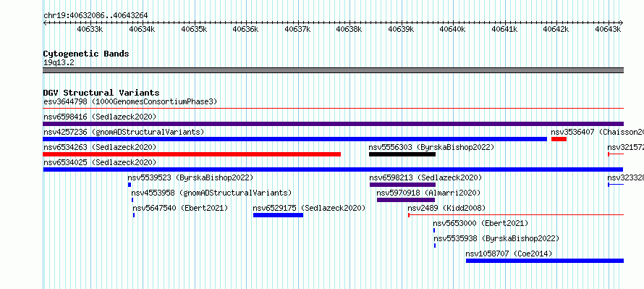The height and width of the screenshot is (289, 644).
Task: Open the nsv6529175 (Sedlazeck2020) label
Action: 309,208
